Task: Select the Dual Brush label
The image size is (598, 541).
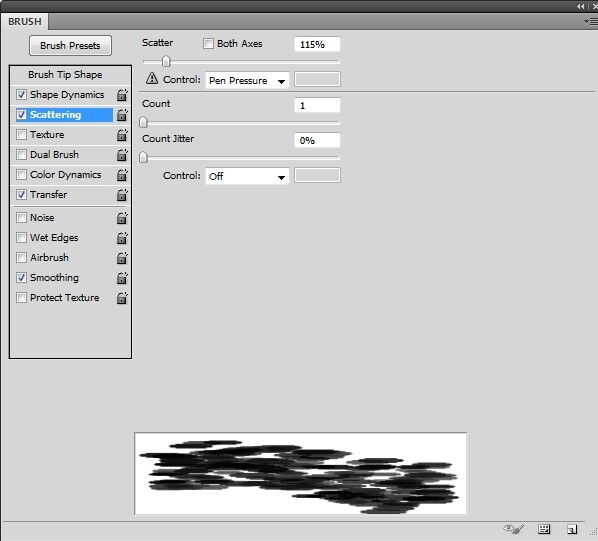Action: point(54,155)
